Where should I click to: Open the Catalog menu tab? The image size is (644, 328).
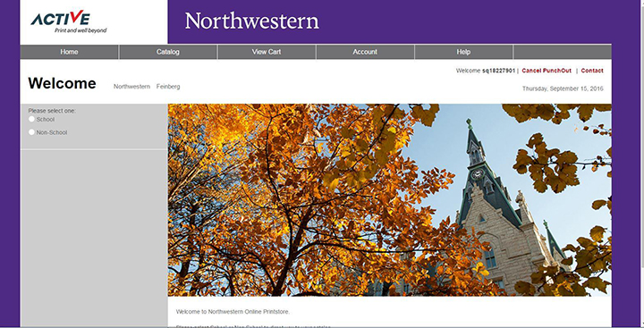(x=168, y=52)
